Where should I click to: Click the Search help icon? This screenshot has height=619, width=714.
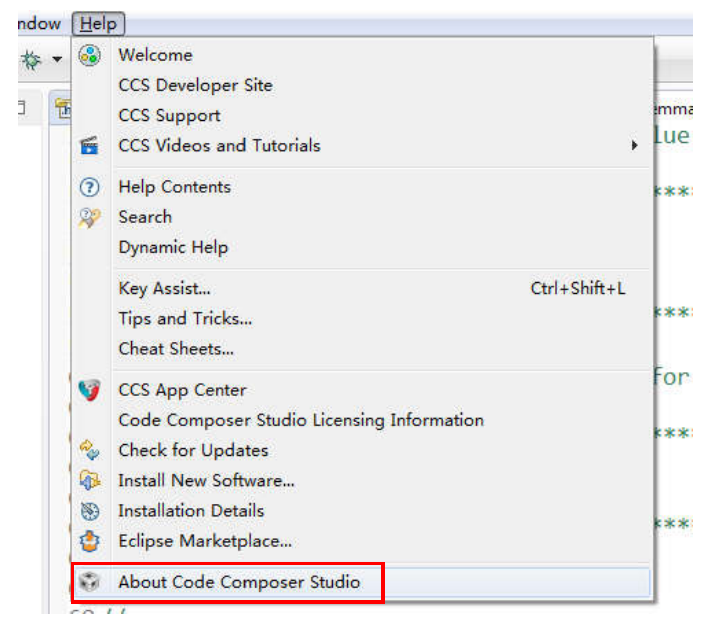(x=89, y=218)
